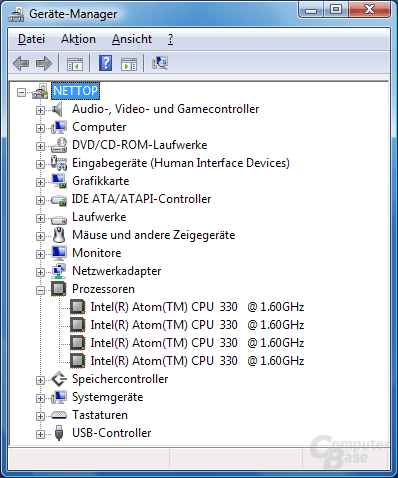The width and height of the screenshot is (398, 478).
Task: Click the Back arrow toolbar icon
Action: coord(21,63)
